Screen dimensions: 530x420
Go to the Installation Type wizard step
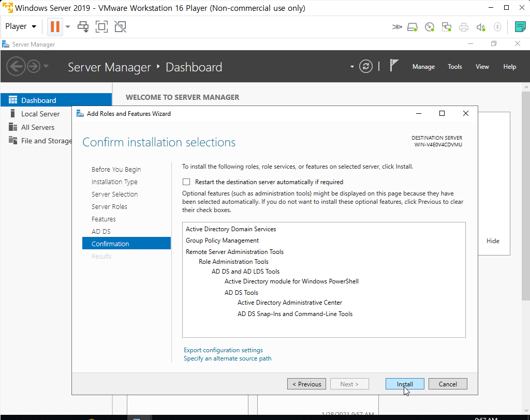click(x=114, y=182)
